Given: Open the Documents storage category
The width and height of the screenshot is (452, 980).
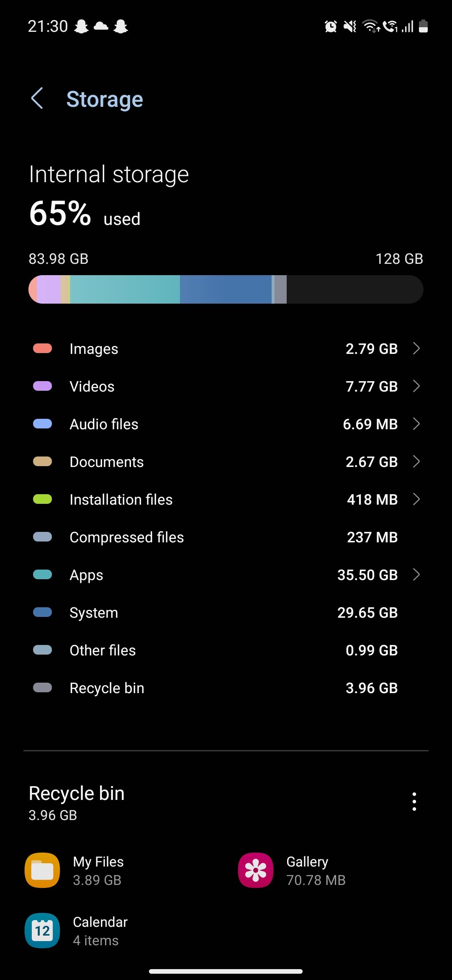Looking at the screenshot, I should 226,462.
